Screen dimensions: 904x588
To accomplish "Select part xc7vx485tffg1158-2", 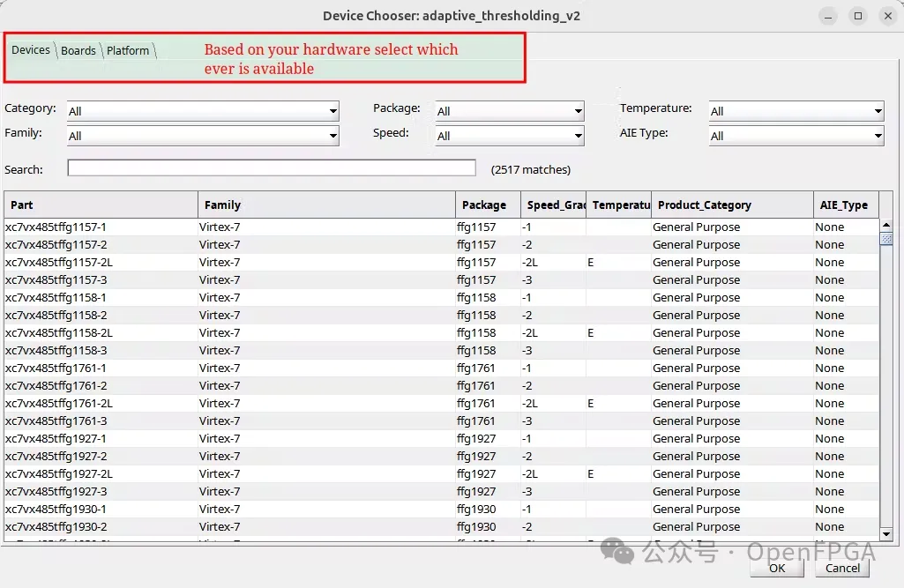I will coord(442,316).
